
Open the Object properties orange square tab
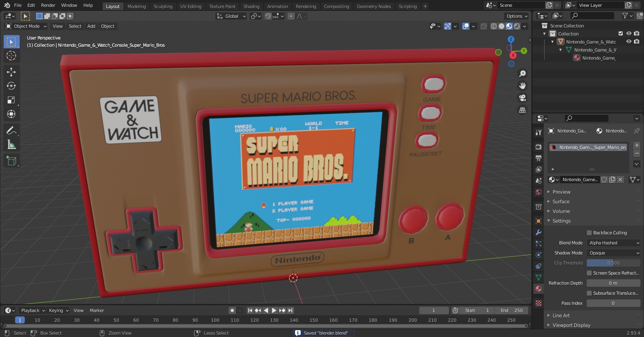pyautogui.click(x=539, y=221)
